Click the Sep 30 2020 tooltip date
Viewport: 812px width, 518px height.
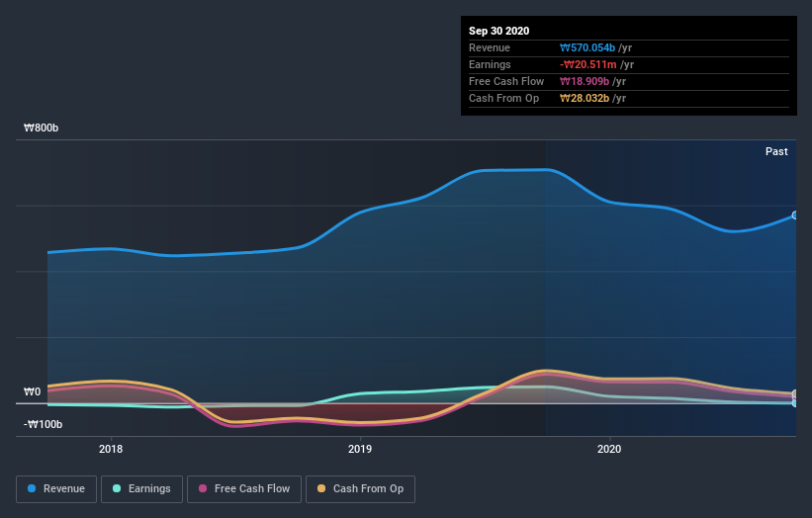pyautogui.click(x=498, y=31)
